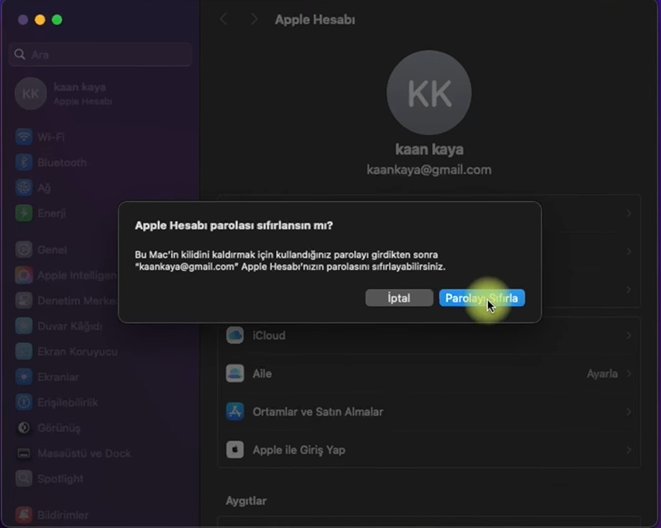Click the Ortamlar ve Satın Almalar icon
Viewport: 661px width, 528px height.
[x=235, y=412]
